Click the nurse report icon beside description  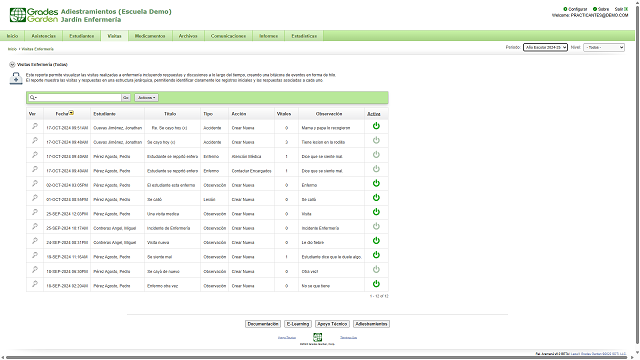(16, 78)
